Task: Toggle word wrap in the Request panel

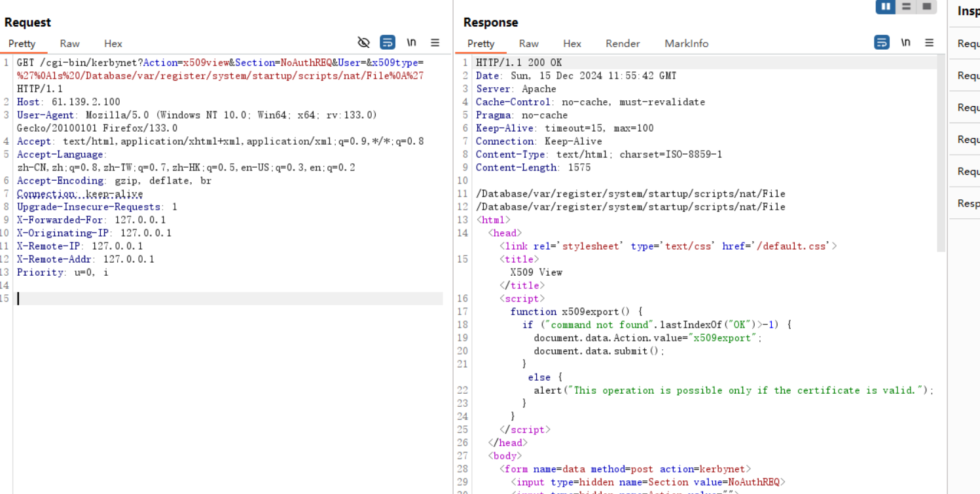Action: click(x=388, y=43)
